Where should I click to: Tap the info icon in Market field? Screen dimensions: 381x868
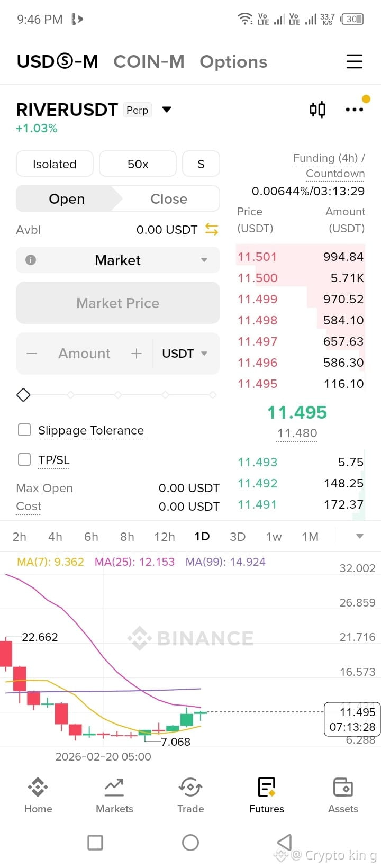(x=31, y=260)
